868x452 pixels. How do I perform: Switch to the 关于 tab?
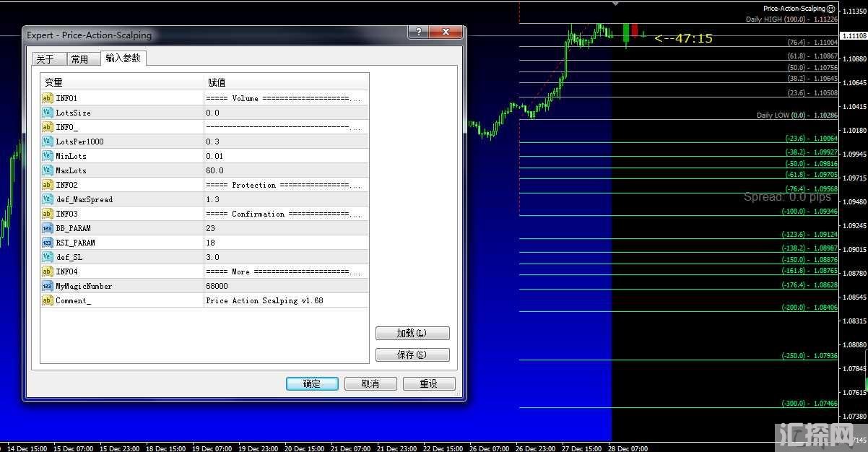45,59
